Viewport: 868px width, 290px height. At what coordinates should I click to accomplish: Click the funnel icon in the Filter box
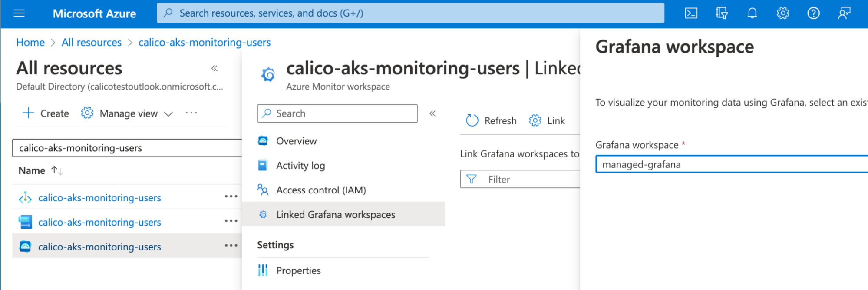coord(472,179)
